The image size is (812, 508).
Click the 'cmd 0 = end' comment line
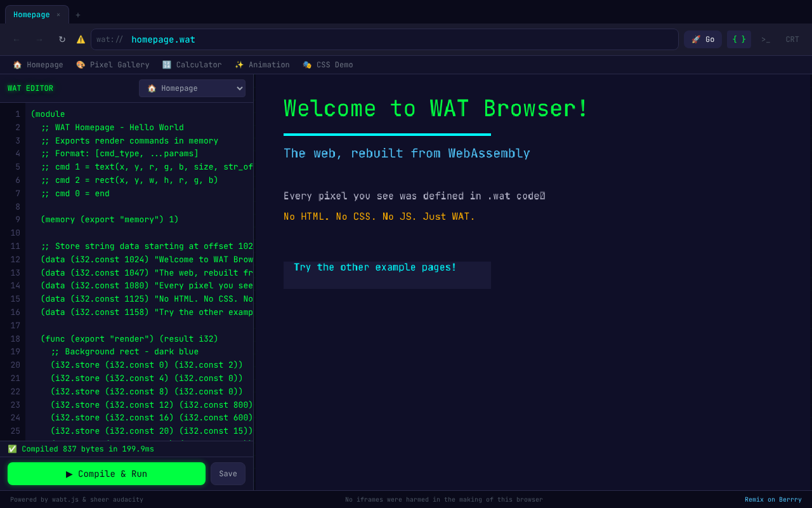coord(75,194)
